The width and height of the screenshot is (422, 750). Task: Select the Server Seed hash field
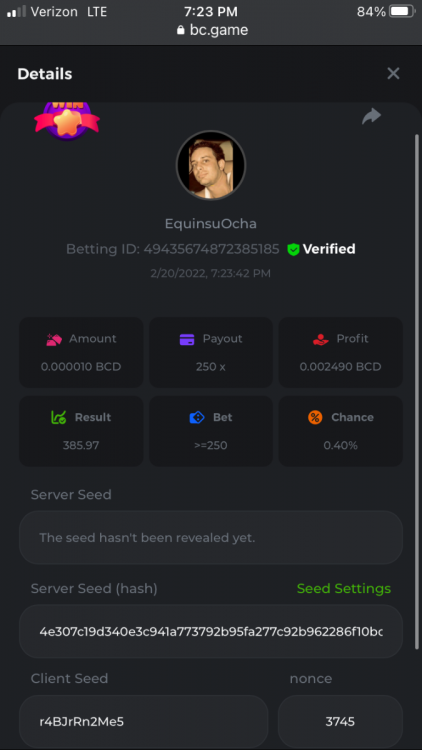point(211,631)
